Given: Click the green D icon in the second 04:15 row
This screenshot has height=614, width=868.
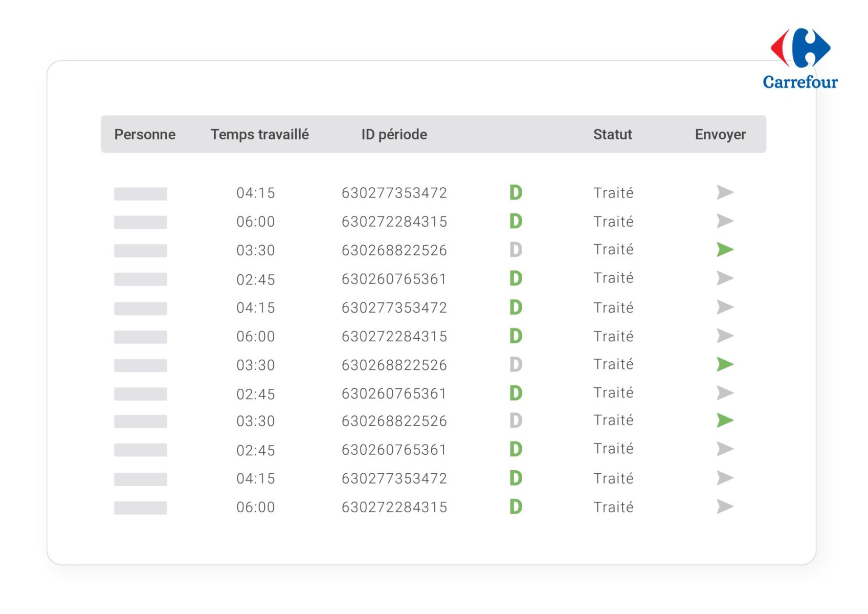Looking at the screenshot, I should [516, 307].
